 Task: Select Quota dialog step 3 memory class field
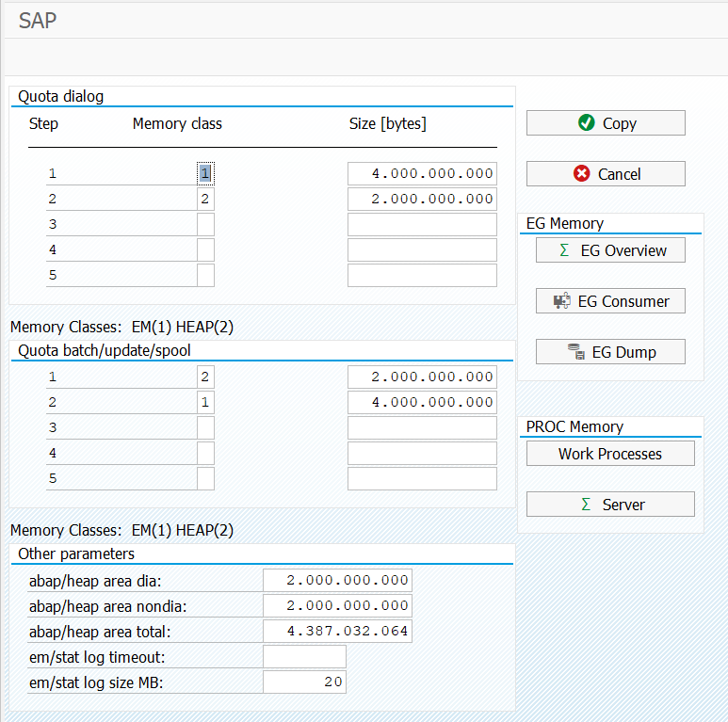(x=205, y=225)
